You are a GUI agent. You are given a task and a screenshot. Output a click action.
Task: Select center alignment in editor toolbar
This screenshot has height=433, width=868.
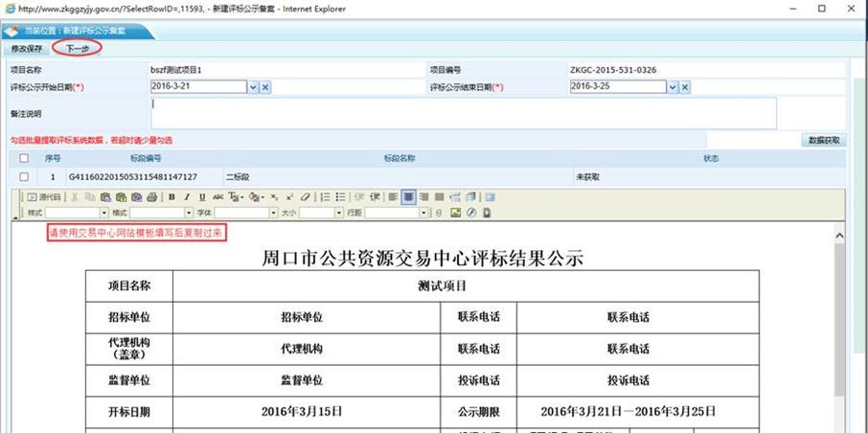[409, 197]
